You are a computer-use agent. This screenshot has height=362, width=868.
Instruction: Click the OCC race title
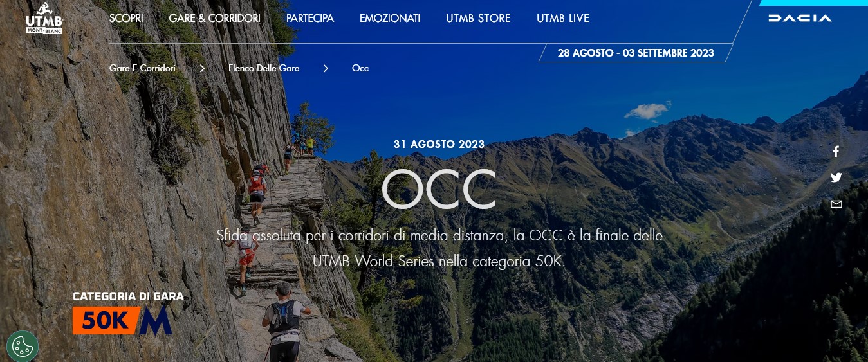click(439, 189)
